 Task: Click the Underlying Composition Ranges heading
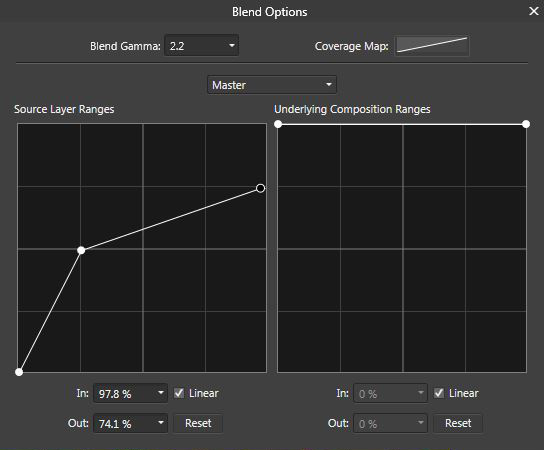point(352,109)
